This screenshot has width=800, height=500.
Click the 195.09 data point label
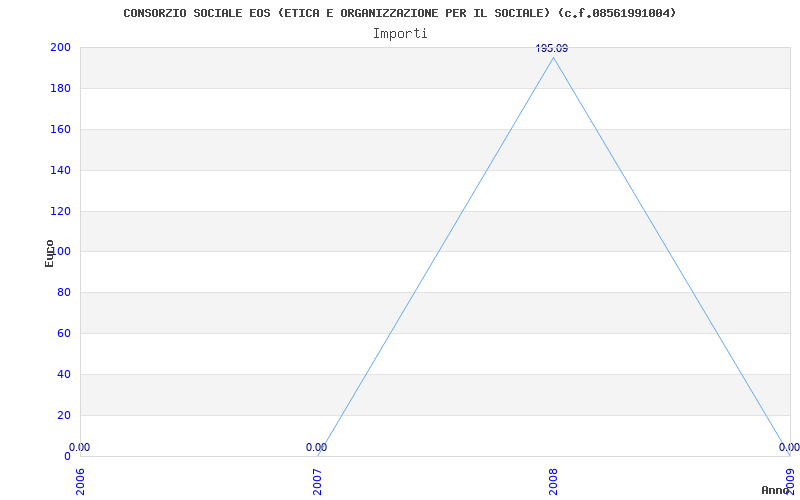click(x=552, y=48)
